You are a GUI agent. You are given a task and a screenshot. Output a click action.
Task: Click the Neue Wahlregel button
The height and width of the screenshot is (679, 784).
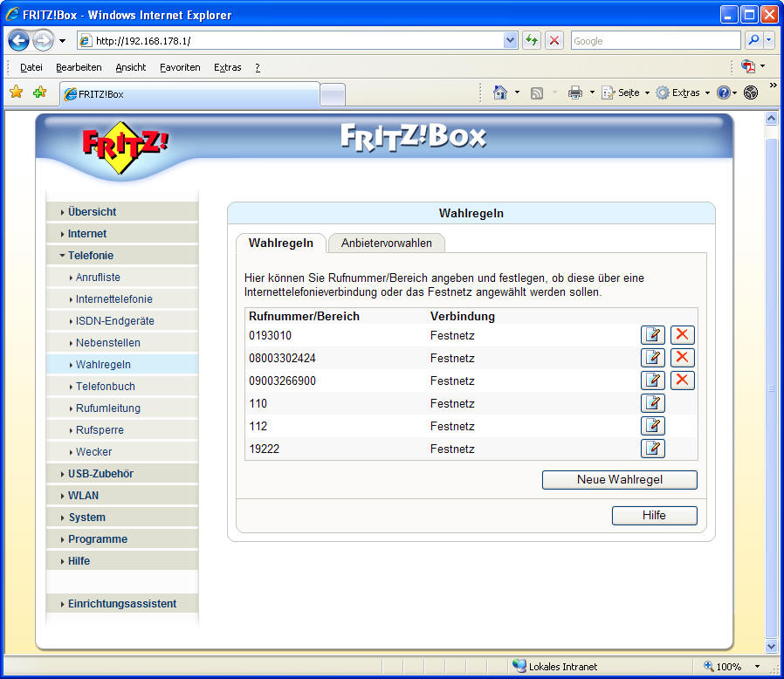tap(620, 479)
